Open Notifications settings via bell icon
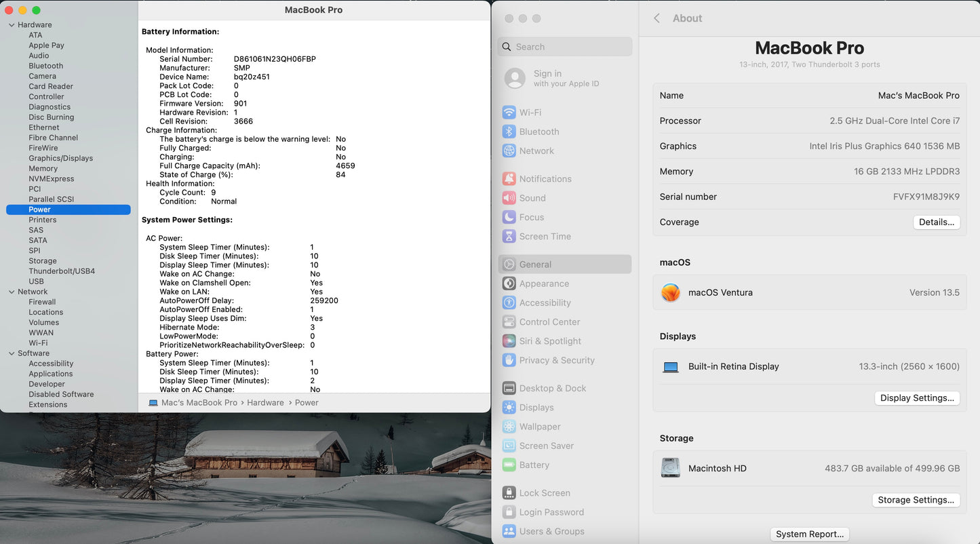The image size is (980, 544). coord(509,179)
